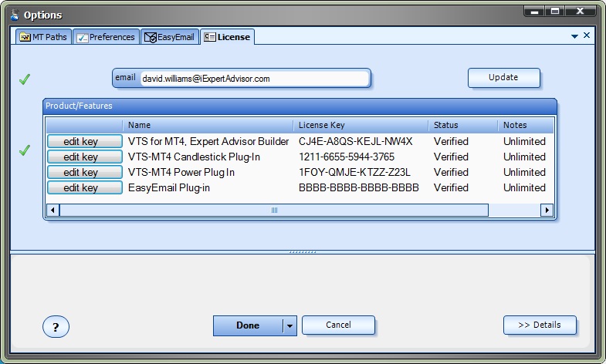The height and width of the screenshot is (364, 606).
Task: Open the Preferences tab
Action: tap(106, 37)
